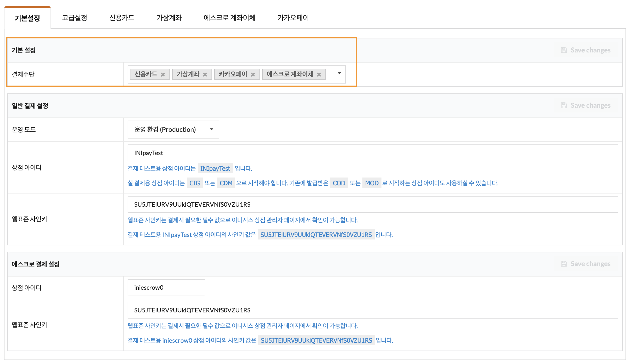Go to the 가상계좌 tab
The width and height of the screenshot is (630, 364).
(x=169, y=18)
